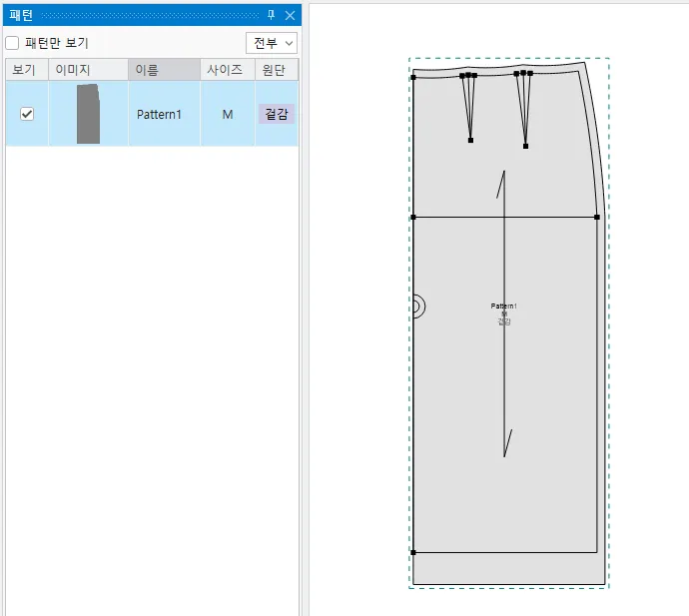Pin the 패턴 panel with pushpin icon

coord(272,15)
